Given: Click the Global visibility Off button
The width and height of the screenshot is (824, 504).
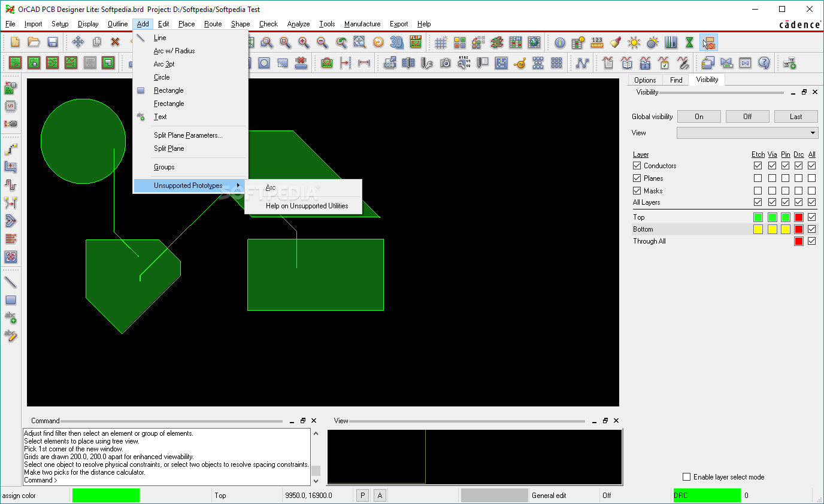Looking at the screenshot, I should (x=747, y=117).
